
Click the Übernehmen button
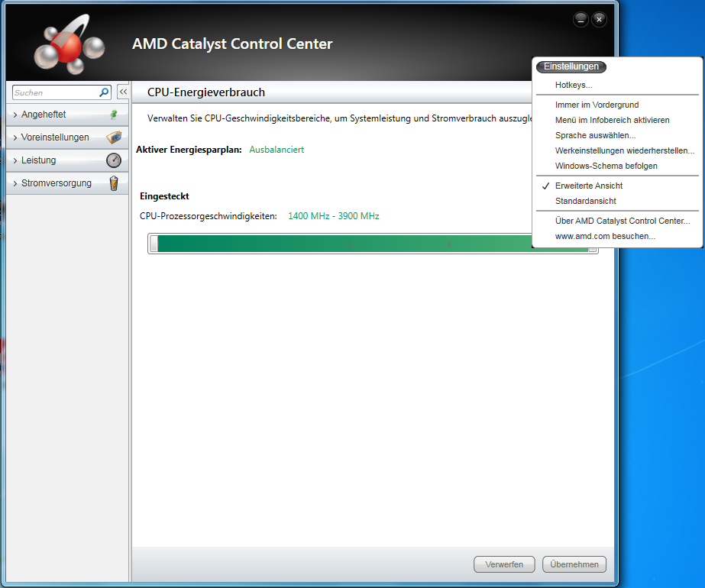coord(574,564)
